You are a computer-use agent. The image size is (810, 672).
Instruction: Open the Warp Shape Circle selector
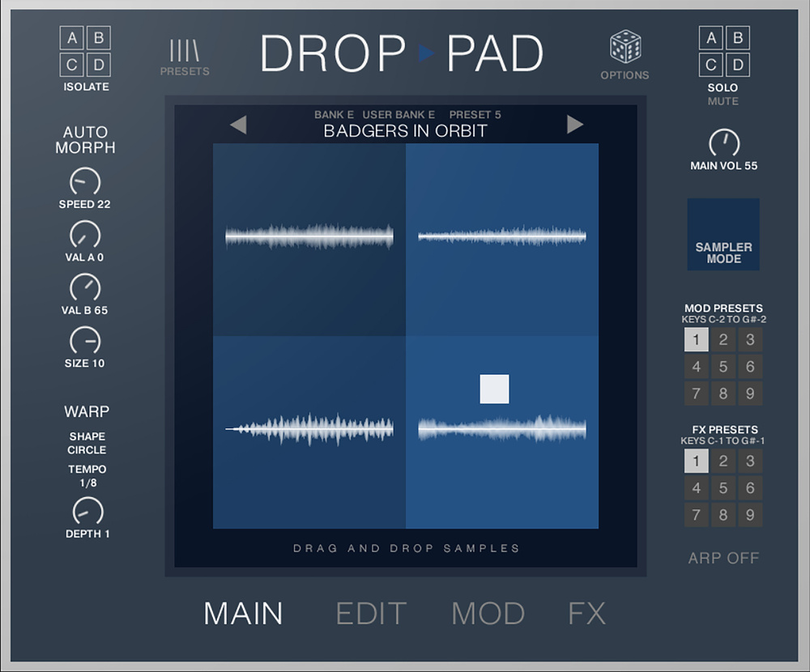(87, 443)
